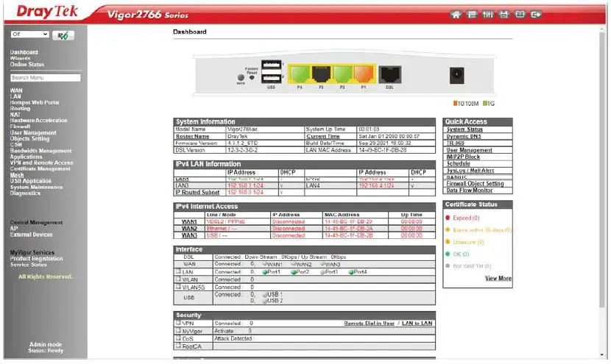Click the power jack on router image
Image resolution: width=611 pixels, height=364 pixels.
pos(456,76)
